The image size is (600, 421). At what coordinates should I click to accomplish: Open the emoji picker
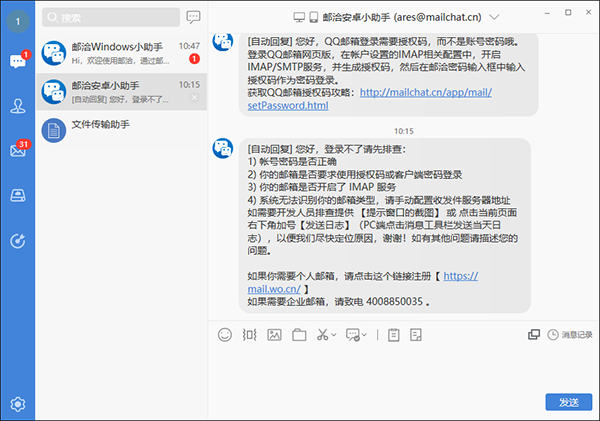(x=225, y=335)
